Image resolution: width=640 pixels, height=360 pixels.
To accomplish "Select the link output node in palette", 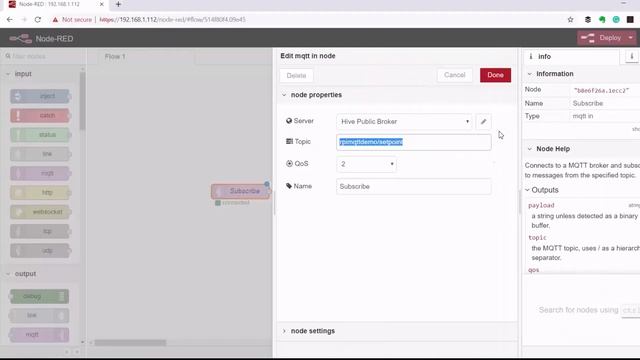I will [39, 316].
